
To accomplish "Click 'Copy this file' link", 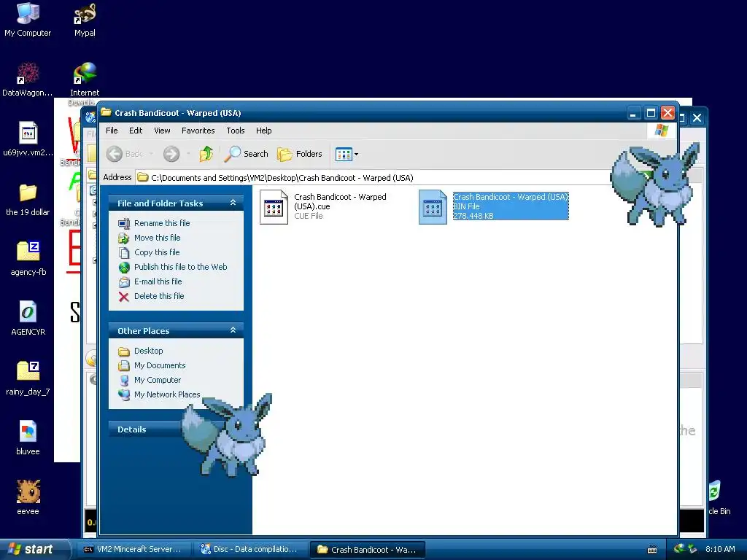I will (157, 252).
